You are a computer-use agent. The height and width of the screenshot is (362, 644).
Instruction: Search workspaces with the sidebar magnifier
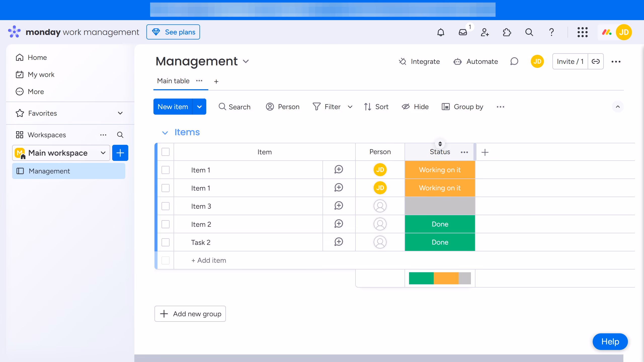[x=120, y=135]
